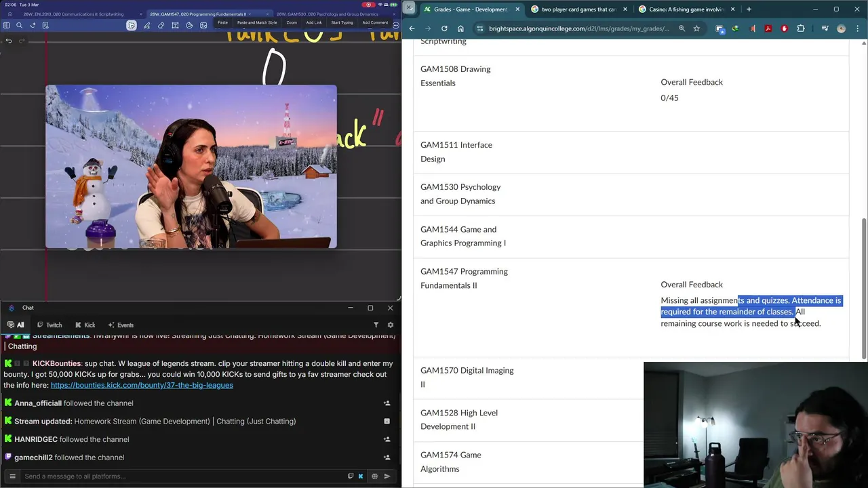This screenshot has height=488, width=868.
Task: Click the page vertical scrollbar thumb
Action: (864, 289)
